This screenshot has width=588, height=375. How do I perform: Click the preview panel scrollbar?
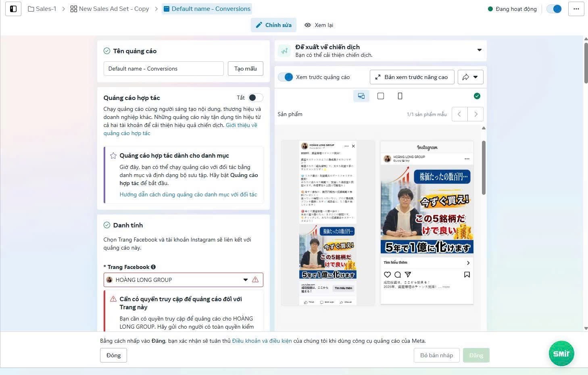click(x=484, y=167)
